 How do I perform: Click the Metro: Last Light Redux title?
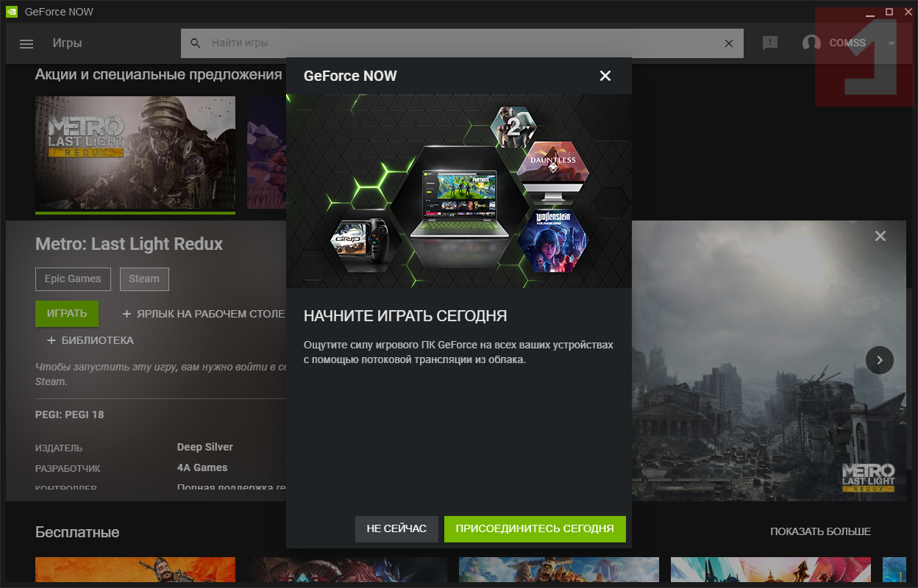[x=129, y=244]
